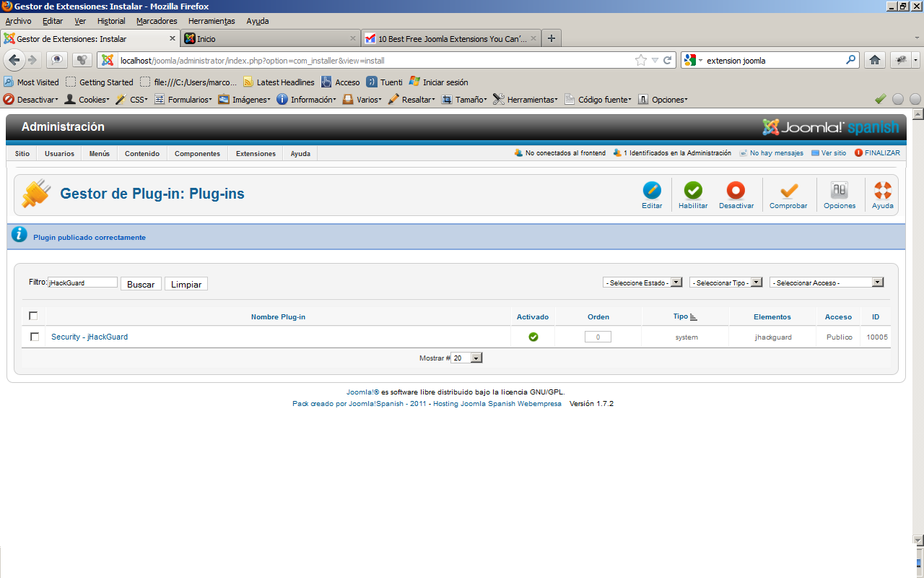
Task: Toggle the green Activado status of jHackGuard
Action: (x=533, y=337)
